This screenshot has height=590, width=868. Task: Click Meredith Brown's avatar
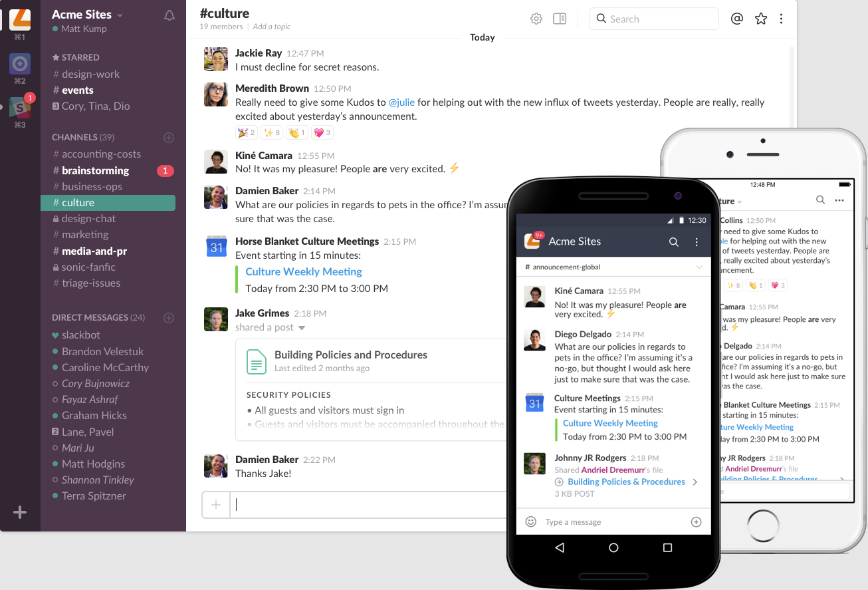click(x=217, y=94)
